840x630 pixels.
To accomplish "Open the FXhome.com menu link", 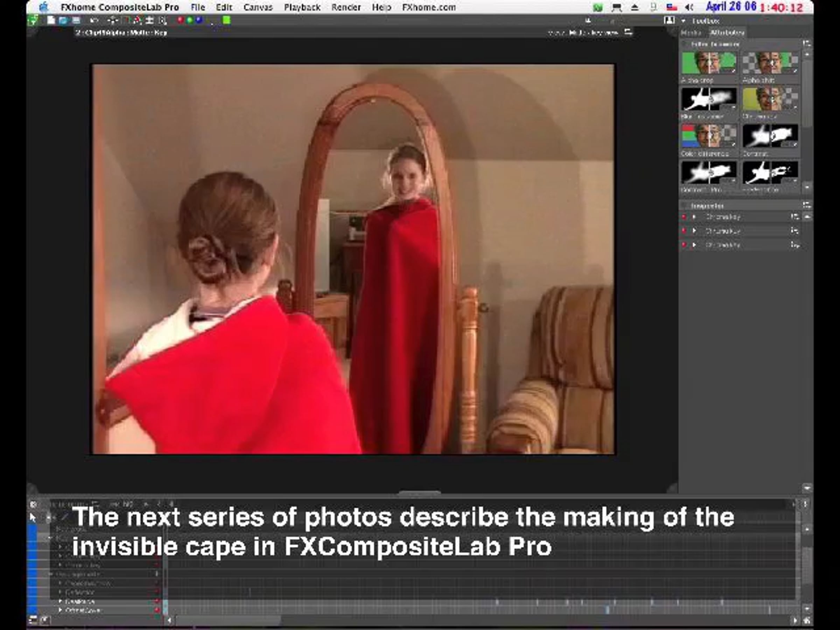I will (x=429, y=7).
